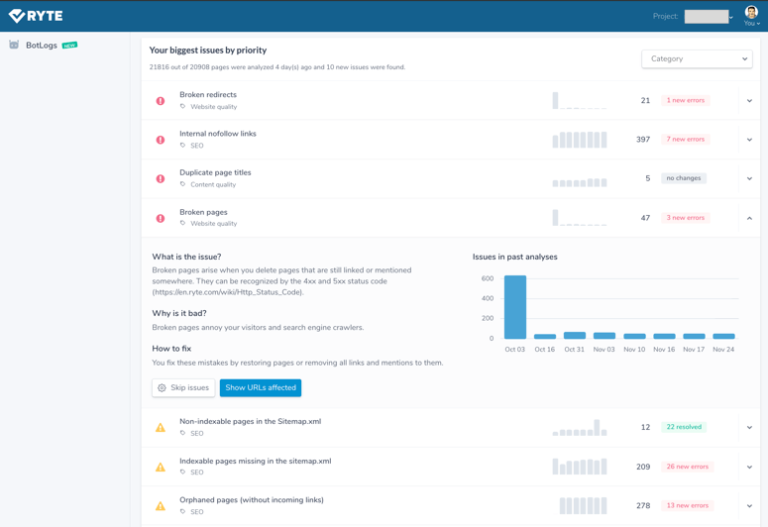
Task: Expand Non-indexable pages in the Sitemap.xml chevron
Action: click(749, 428)
